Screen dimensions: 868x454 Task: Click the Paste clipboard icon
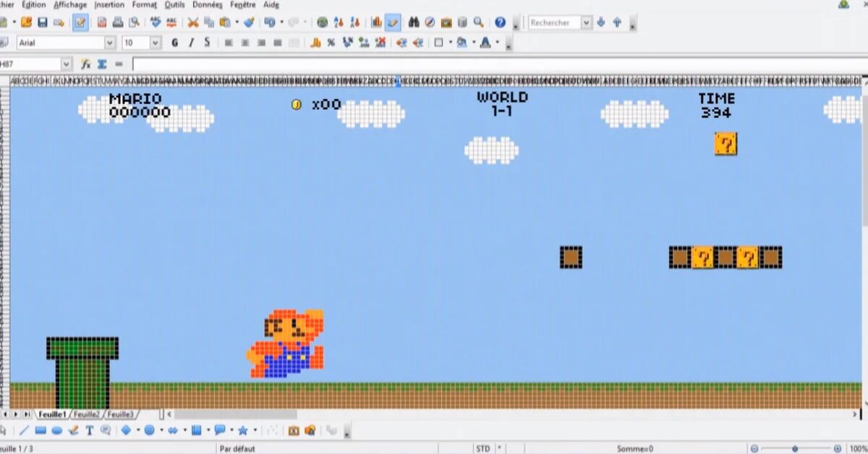[x=225, y=22]
